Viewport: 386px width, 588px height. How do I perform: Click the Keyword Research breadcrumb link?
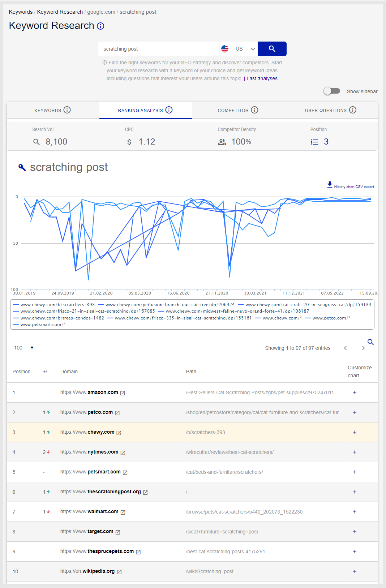pos(60,12)
